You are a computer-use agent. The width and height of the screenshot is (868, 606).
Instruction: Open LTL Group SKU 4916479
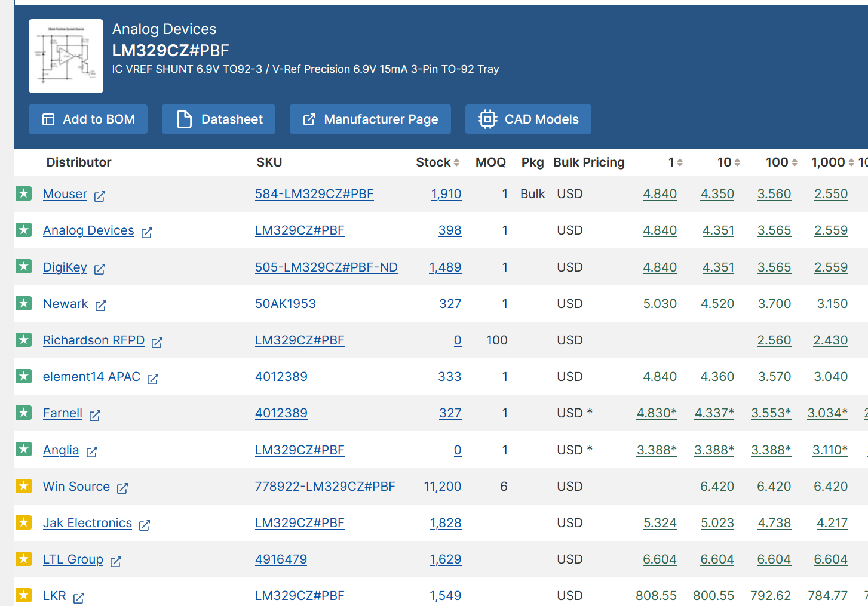point(281,559)
